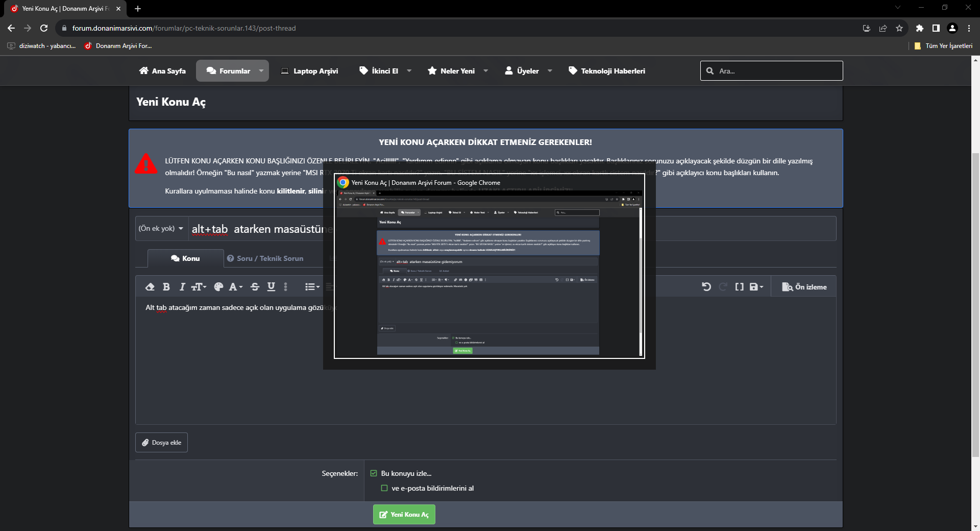Click the redo icon in editor
This screenshot has width=980, height=531.
723,287
